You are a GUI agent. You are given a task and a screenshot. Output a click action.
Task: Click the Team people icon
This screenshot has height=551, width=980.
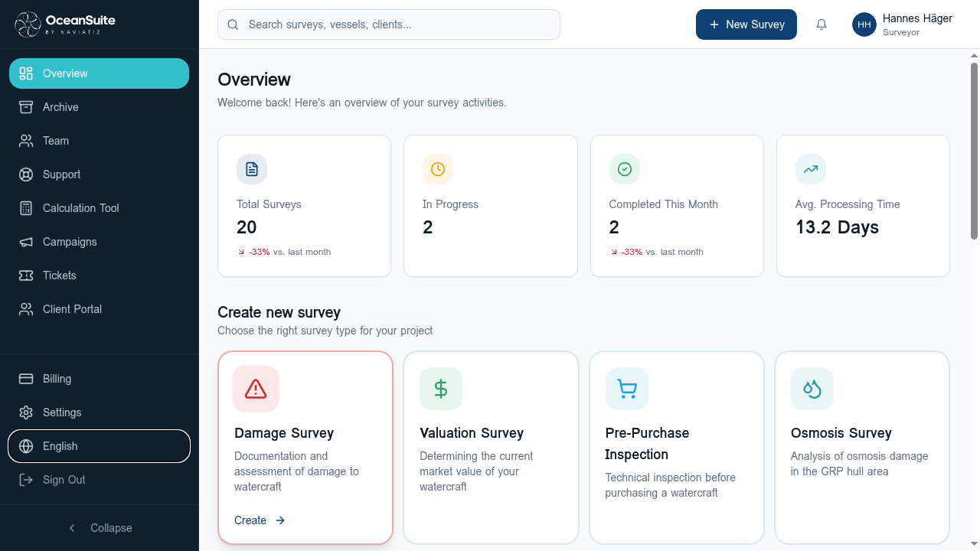[x=26, y=141]
